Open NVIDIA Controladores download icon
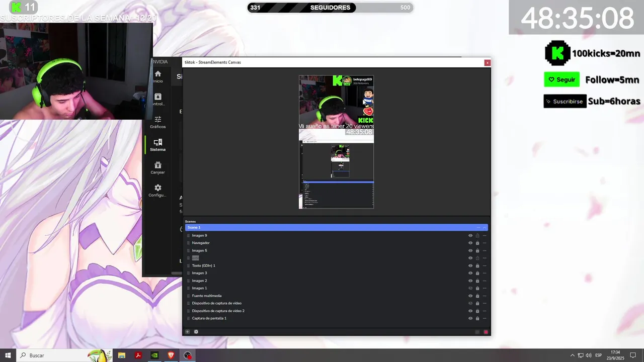This screenshot has height=362, width=644. (x=158, y=97)
